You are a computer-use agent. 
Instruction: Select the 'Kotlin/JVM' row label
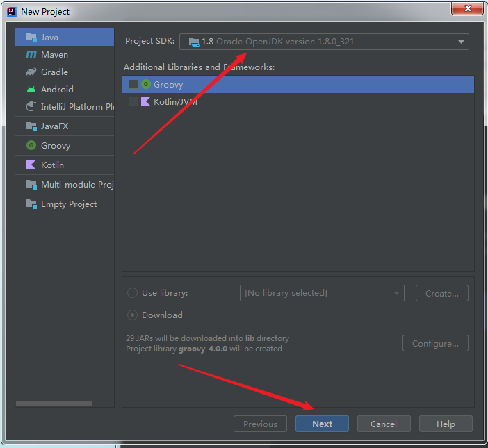(x=175, y=101)
